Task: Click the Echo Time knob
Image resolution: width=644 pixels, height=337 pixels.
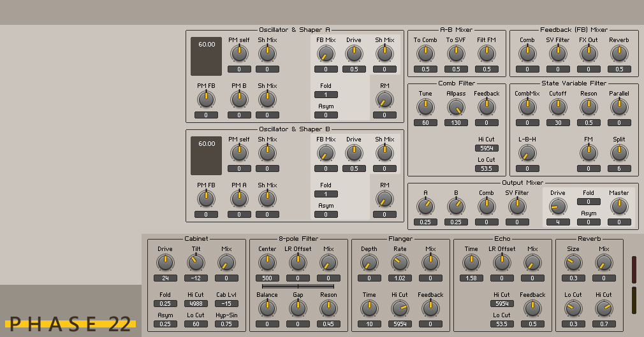Action: point(471,262)
